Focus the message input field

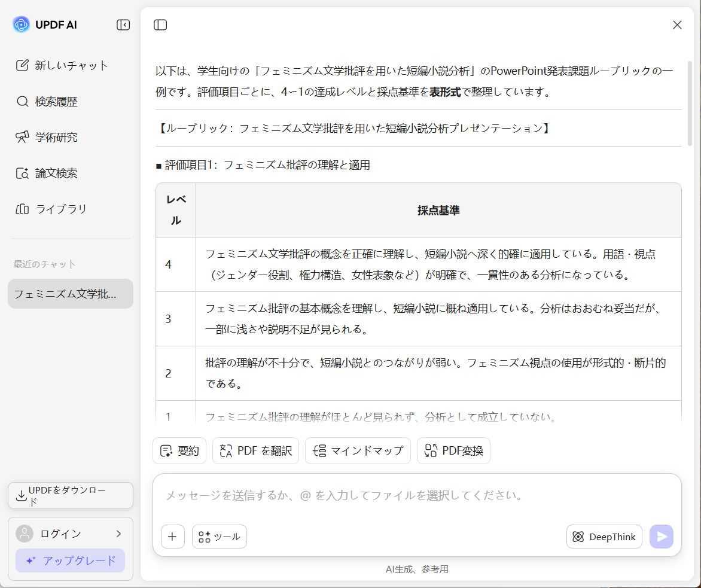click(x=417, y=495)
